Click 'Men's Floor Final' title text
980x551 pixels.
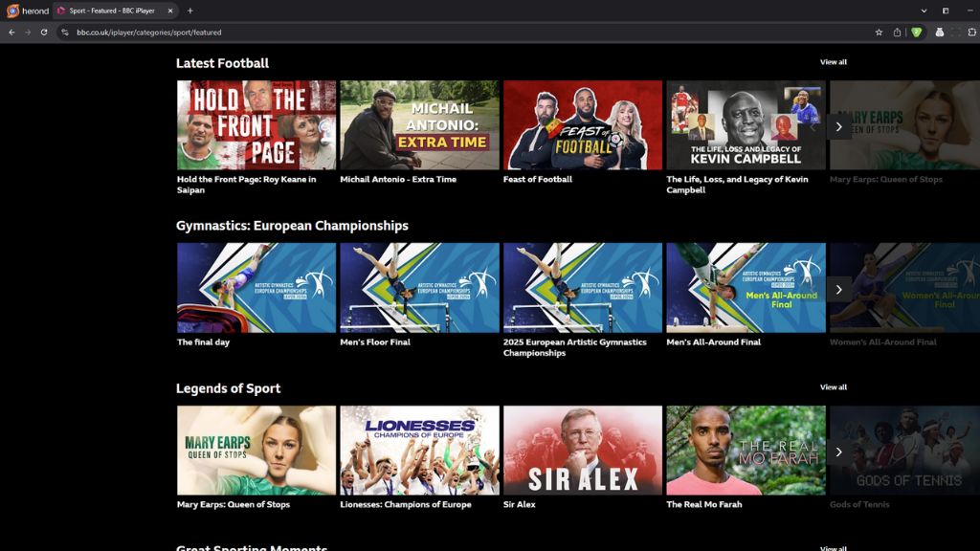pyautogui.click(x=375, y=342)
